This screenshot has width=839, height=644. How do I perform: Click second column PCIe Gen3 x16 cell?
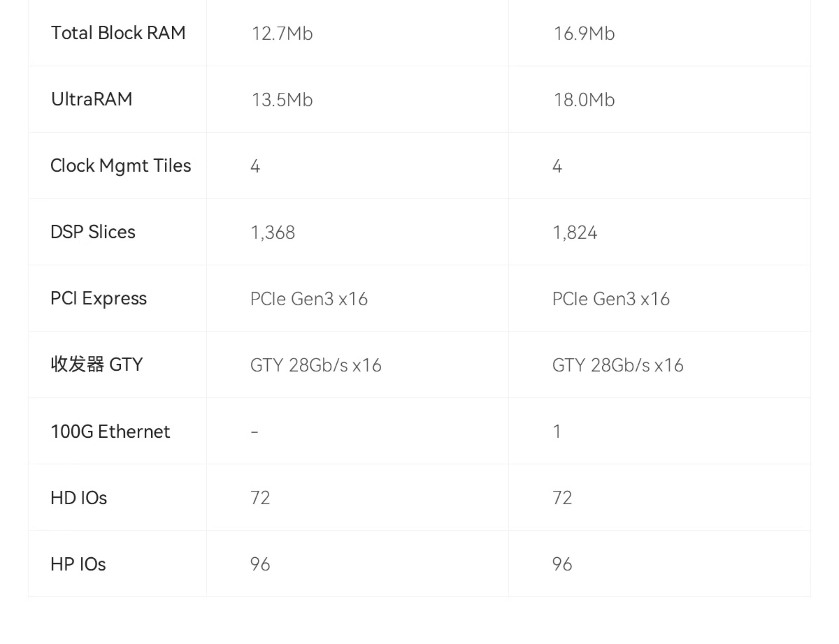tap(611, 299)
